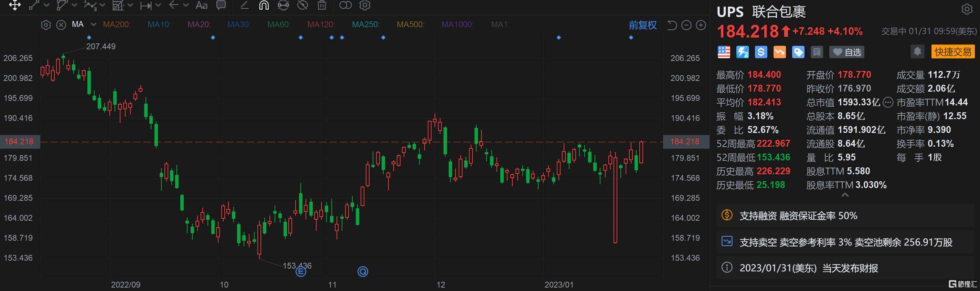Click the MA60 legend label

279,25
